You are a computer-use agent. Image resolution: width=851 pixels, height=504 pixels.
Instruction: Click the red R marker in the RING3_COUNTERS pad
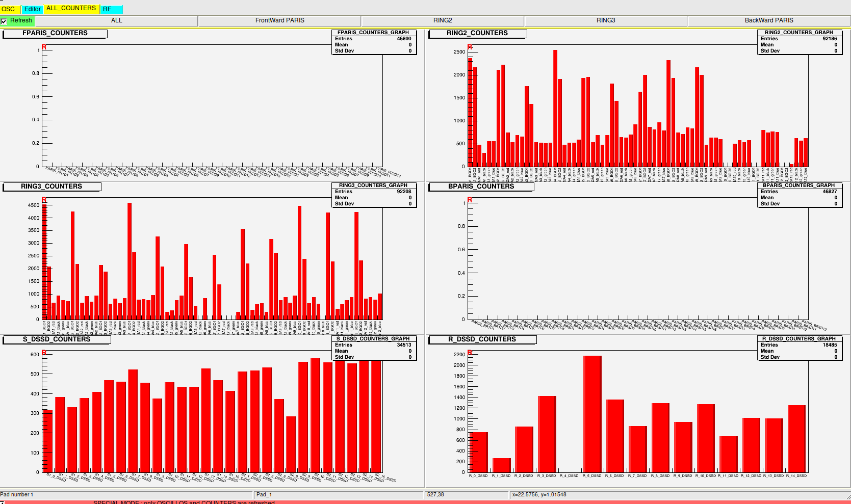click(x=44, y=200)
